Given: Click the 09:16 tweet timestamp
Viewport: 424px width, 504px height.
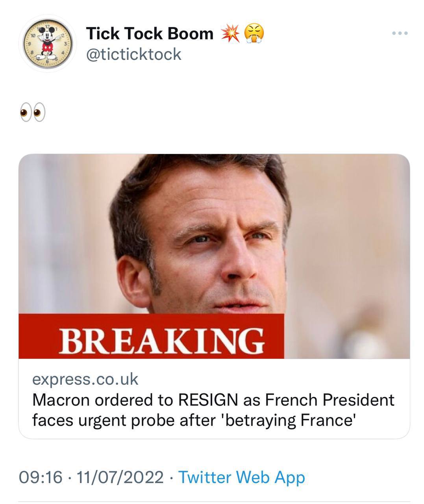Looking at the screenshot, I should 41,477.
